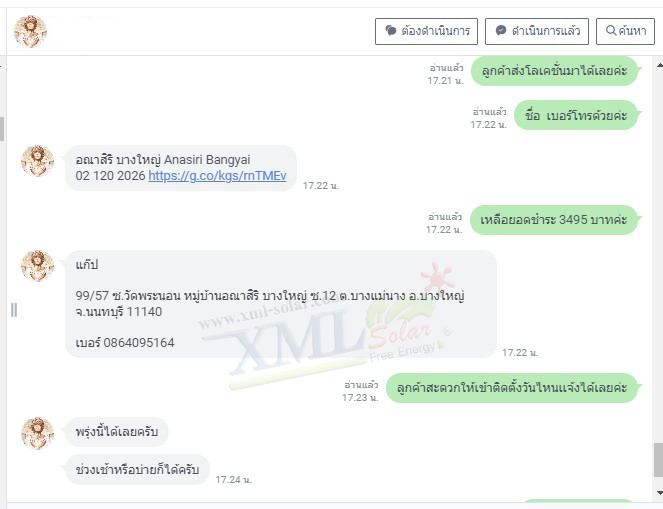
Task: Open the ค้นหา search button
Action: point(625,31)
